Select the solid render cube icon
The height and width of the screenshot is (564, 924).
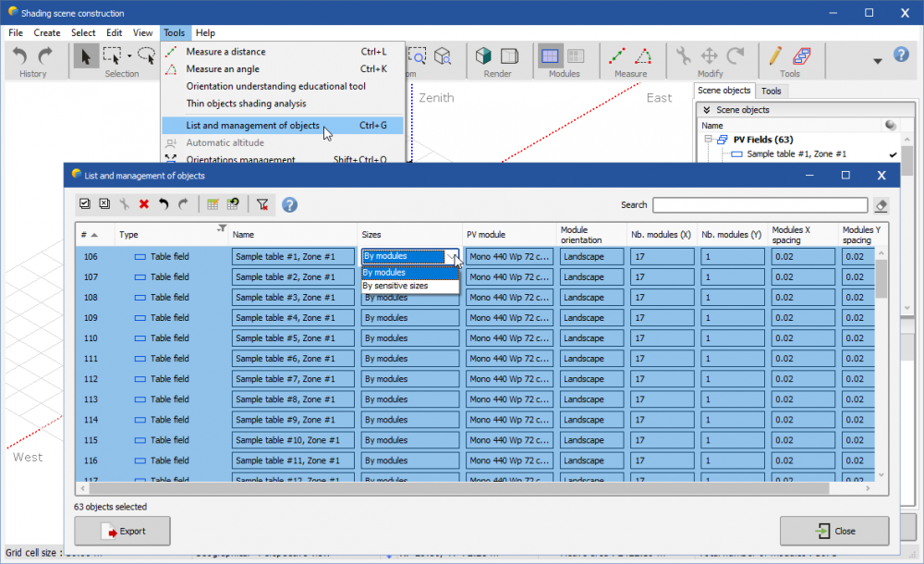pyautogui.click(x=483, y=56)
